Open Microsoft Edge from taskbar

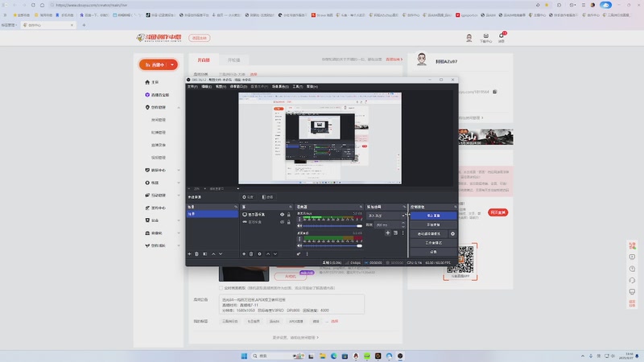point(333,356)
